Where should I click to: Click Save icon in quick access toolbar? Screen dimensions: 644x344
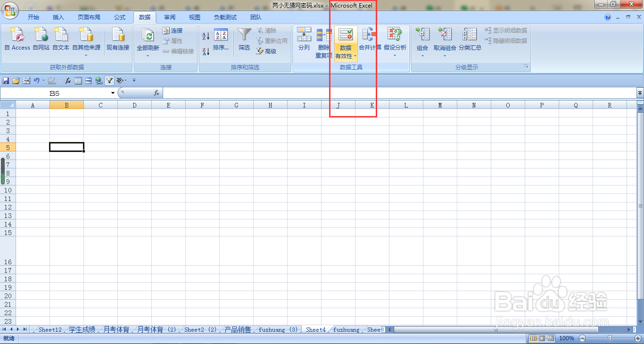pyautogui.click(x=6, y=81)
